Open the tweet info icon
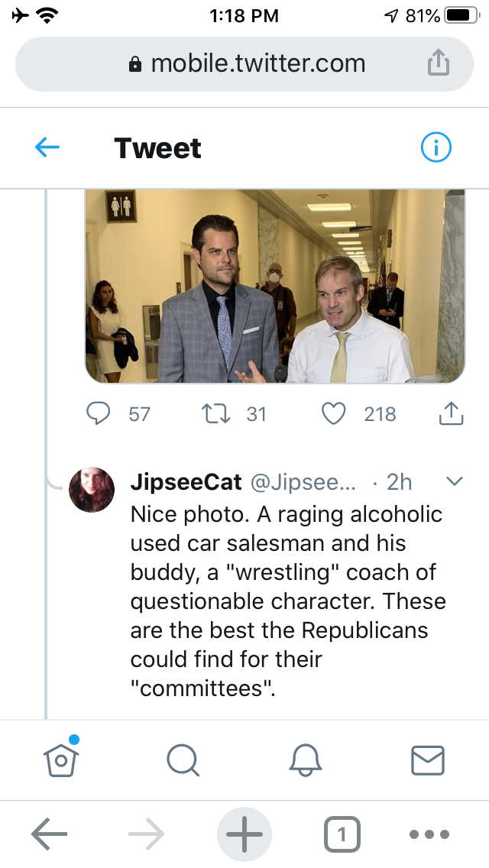This screenshot has width=489, height=868. click(x=436, y=147)
